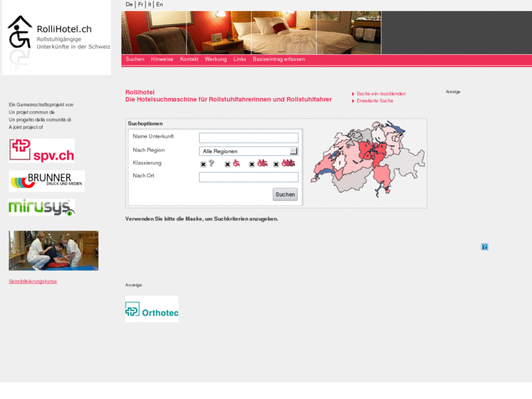Switch language to It

click(149, 4)
